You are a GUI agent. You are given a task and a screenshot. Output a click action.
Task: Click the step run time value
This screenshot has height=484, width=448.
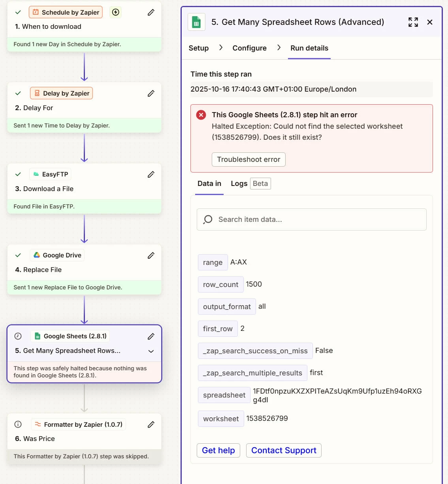273,89
